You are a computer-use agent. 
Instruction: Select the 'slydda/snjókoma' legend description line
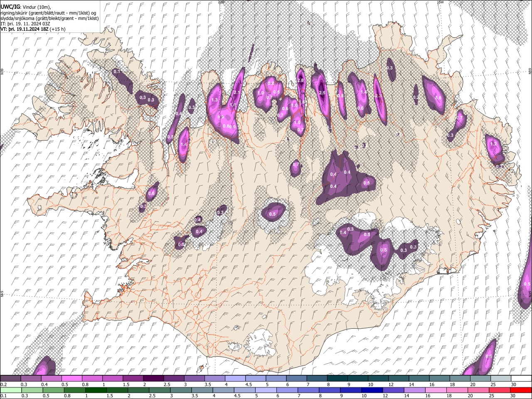(x=49, y=18)
